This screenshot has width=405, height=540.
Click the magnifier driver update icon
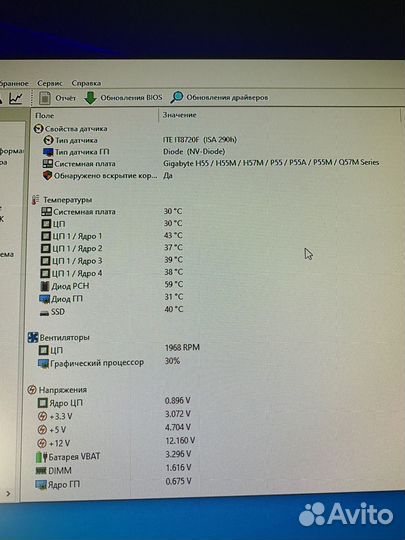tap(177, 97)
